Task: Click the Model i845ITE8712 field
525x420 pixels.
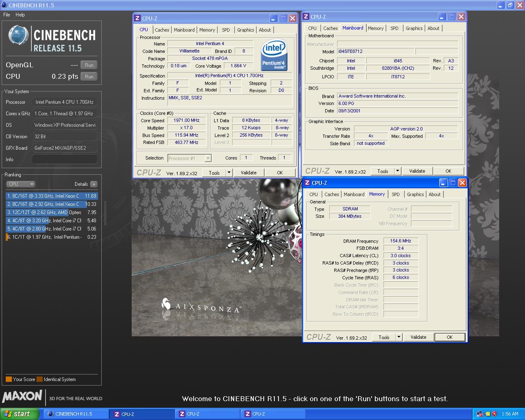Action: point(375,52)
